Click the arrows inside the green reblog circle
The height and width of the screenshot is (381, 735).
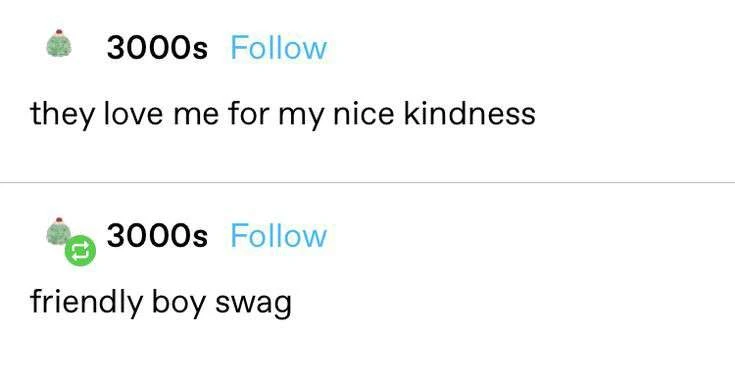tap(80, 250)
